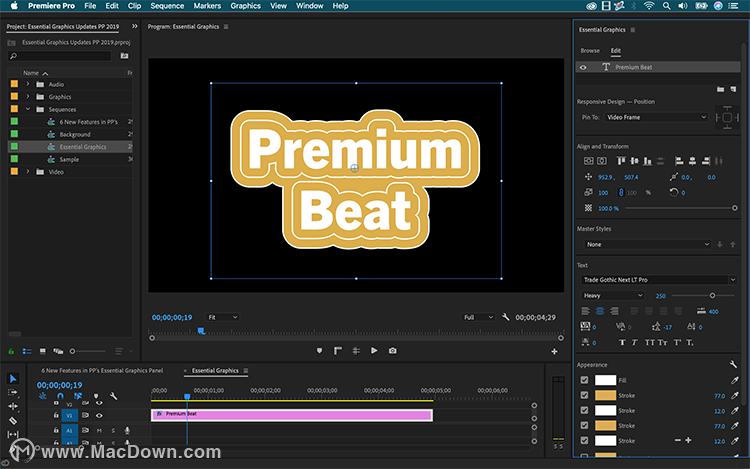Screen dimensions: 750x469
Task: Click Export Frame camera icon
Action: coord(392,351)
